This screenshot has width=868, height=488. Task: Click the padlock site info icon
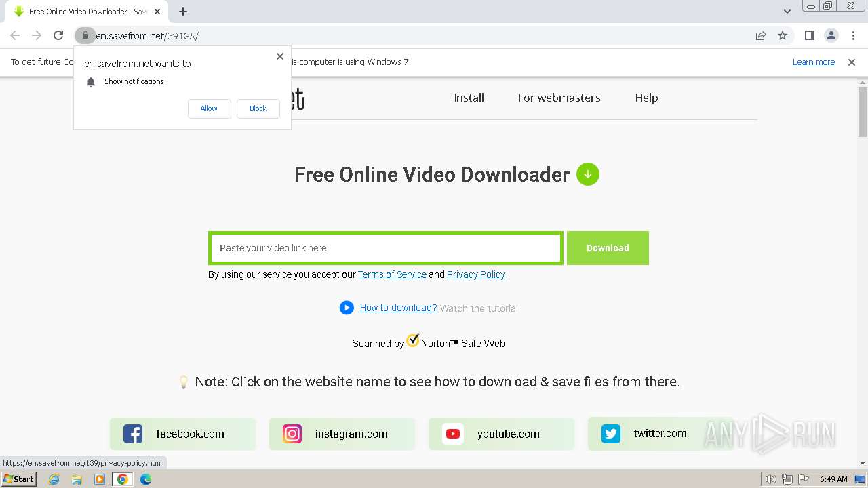pos(85,35)
